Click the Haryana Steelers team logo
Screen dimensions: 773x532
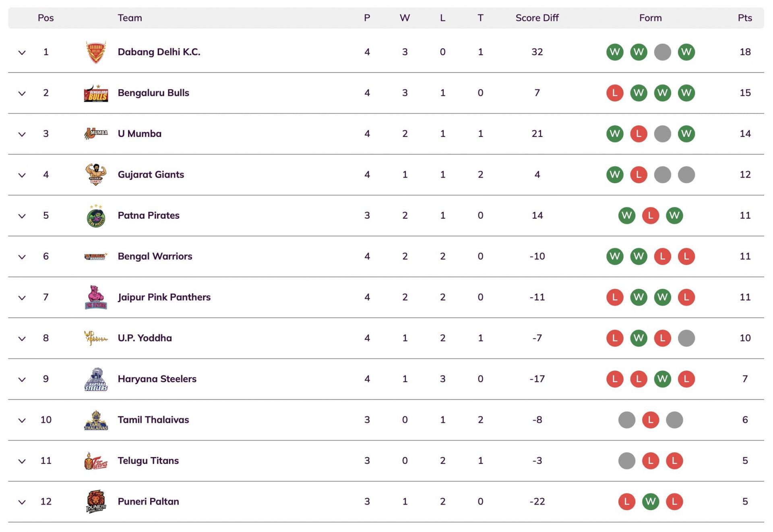coord(96,379)
